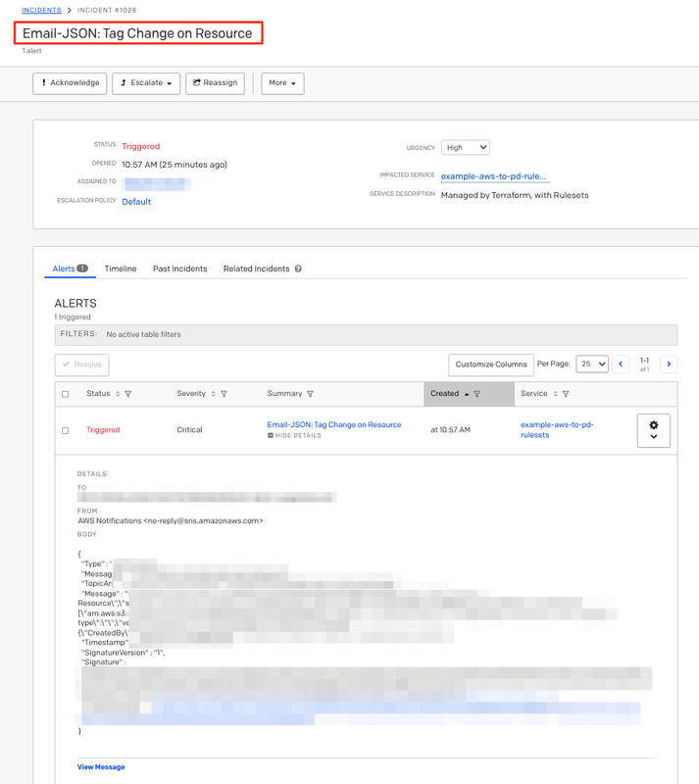Go to the previous alerts page
This screenshot has height=784, width=699.
click(621, 364)
